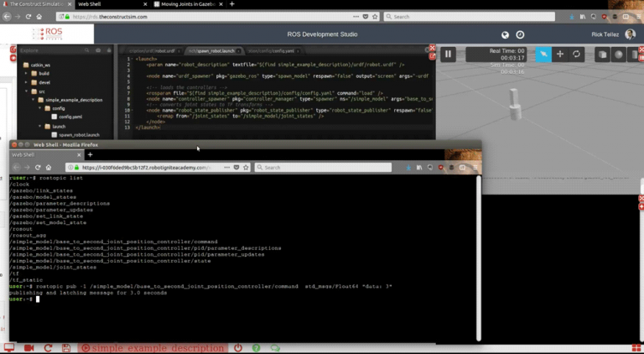Click the Search field in Web Shell window

tap(323, 168)
